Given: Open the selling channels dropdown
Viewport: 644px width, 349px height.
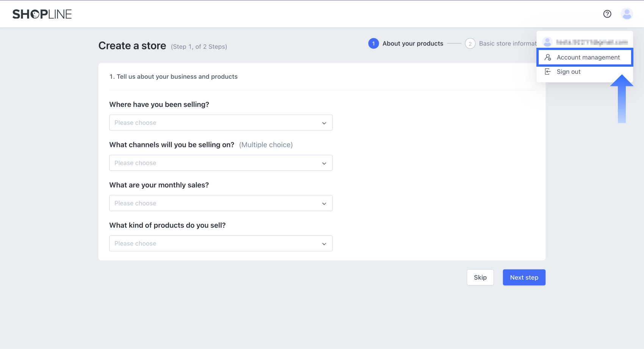Looking at the screenshot, I should click(x=221, y=163).
